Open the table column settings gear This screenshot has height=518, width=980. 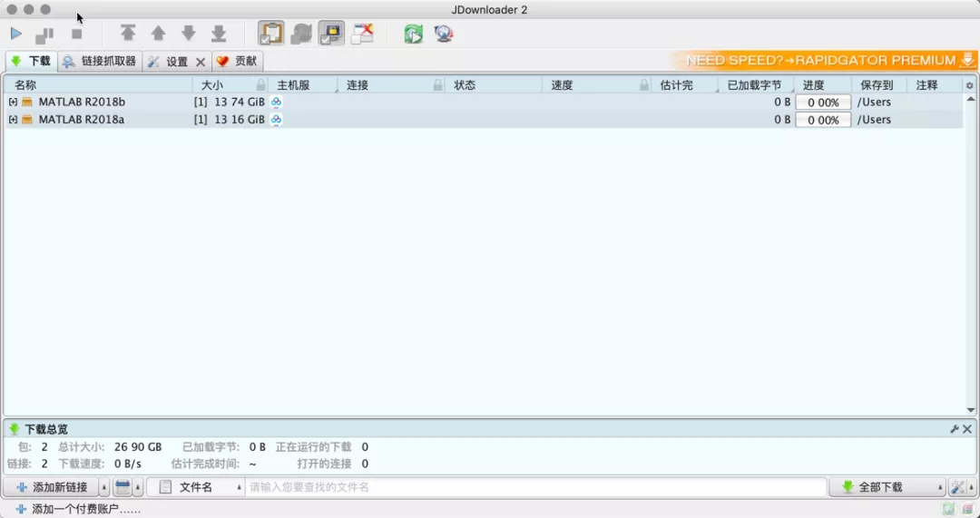coord(969,85)
